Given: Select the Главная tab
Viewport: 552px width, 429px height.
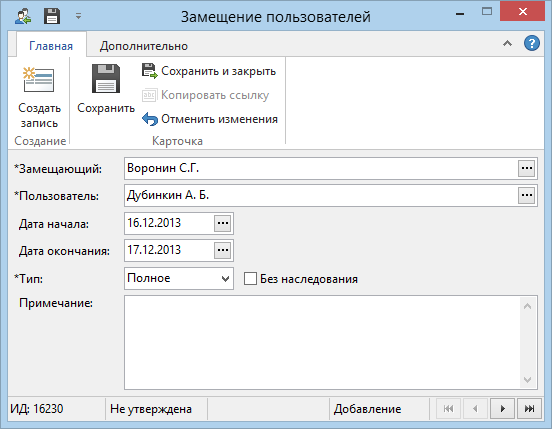Looking at the screenshot, I should tap(51, 46).
